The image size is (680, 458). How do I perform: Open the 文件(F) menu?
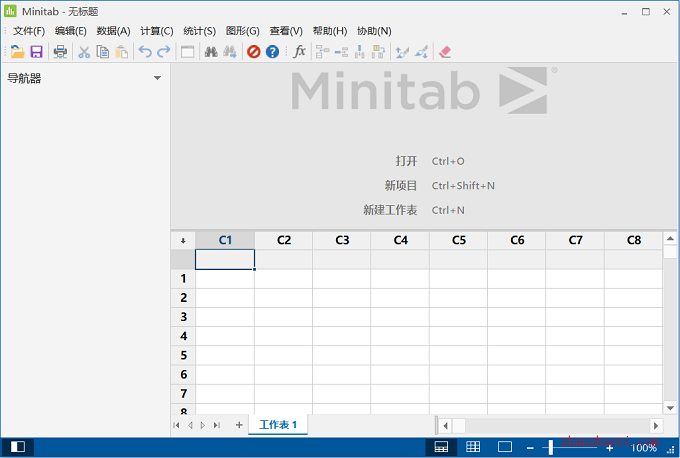tap(29, 31)
